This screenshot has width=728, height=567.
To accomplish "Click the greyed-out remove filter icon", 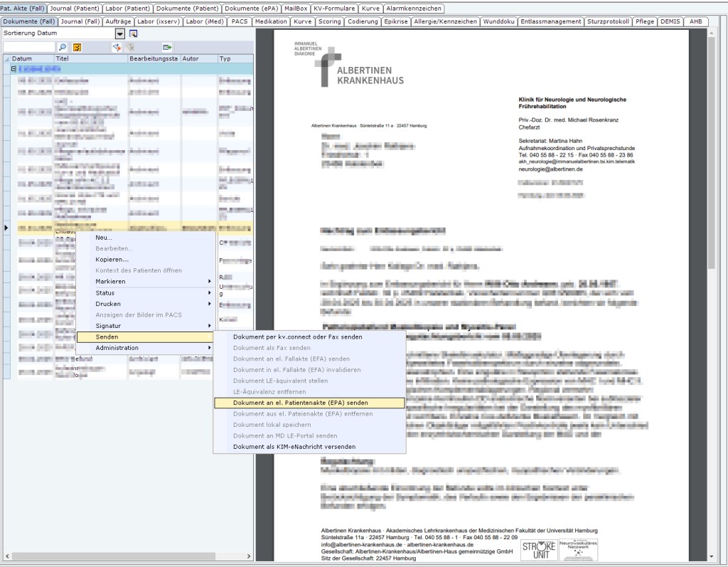I will (130, 47).
